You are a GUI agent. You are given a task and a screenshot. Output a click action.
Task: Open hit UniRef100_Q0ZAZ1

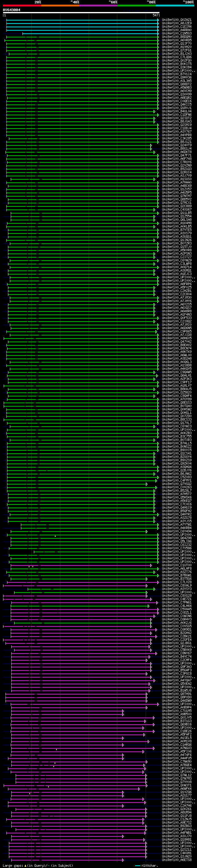(x=176, y=20)
